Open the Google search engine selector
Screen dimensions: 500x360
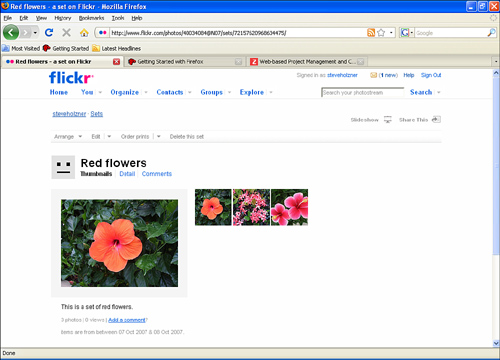(407, 33)
